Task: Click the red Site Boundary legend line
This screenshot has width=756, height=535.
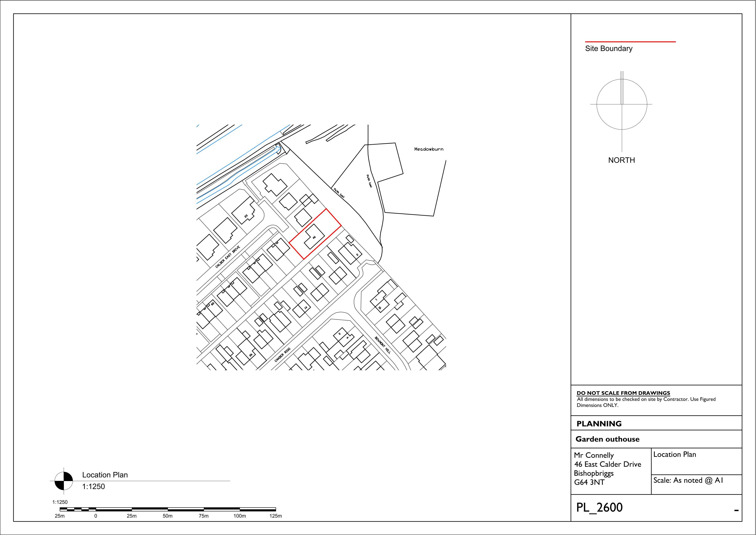Action: pos(630,42)
